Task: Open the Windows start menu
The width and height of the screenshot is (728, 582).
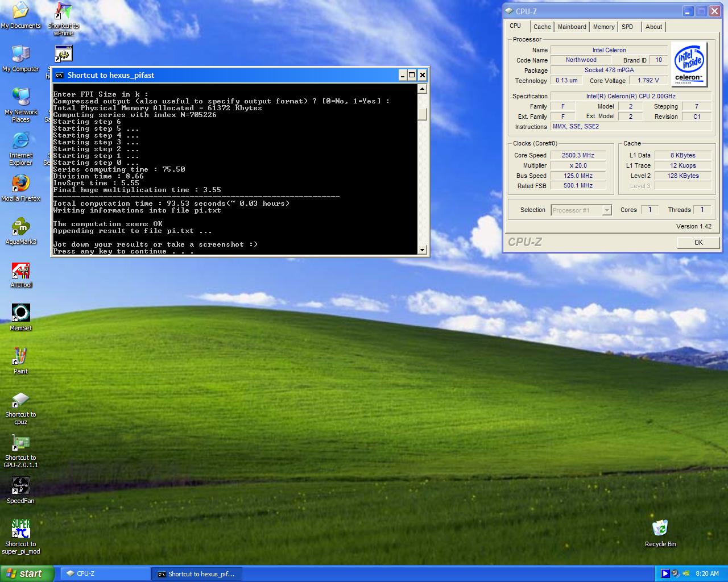Action: [27, 573]
